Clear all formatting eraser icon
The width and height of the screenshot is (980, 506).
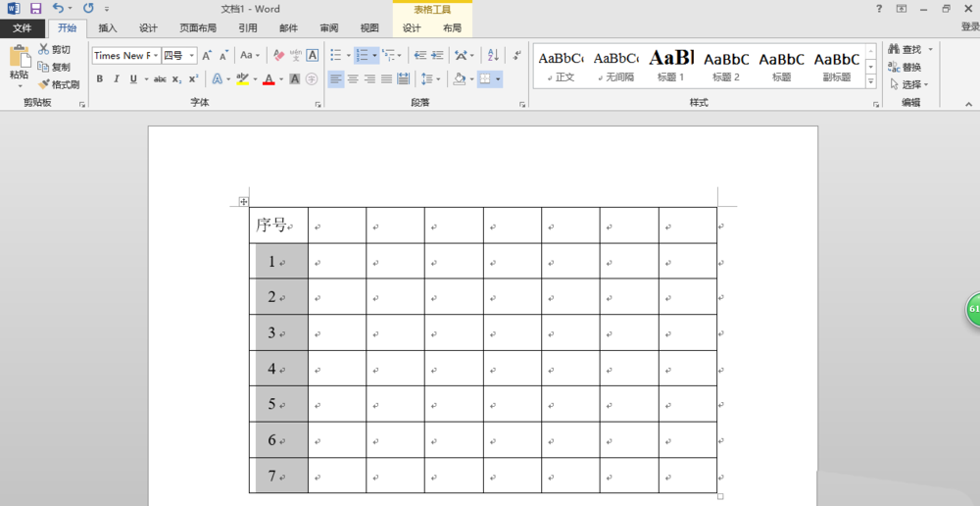click(x=278, y=56)
